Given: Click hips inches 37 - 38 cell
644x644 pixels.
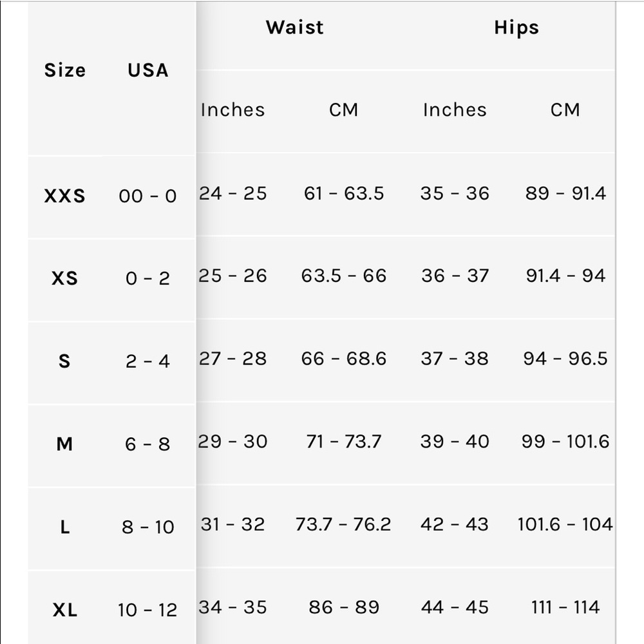Looking at the screenshot, I should pyautogui.click(x=455, y=359).
